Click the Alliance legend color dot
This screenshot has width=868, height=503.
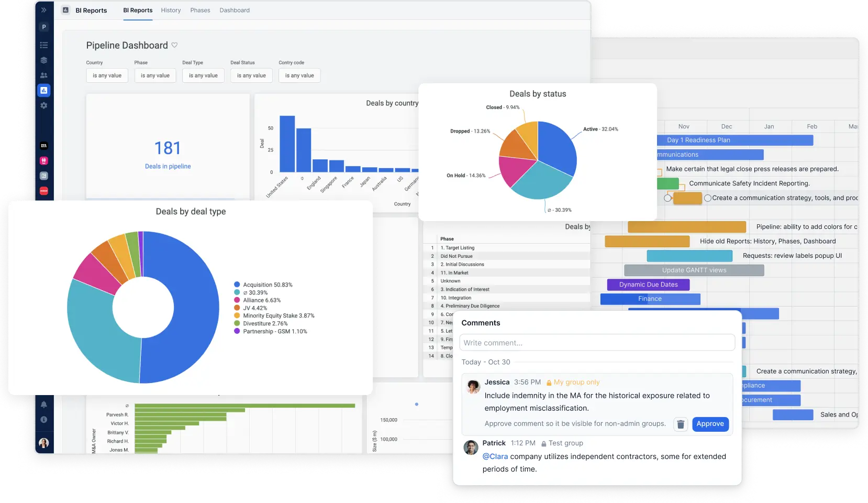click(x=237, y=300)
